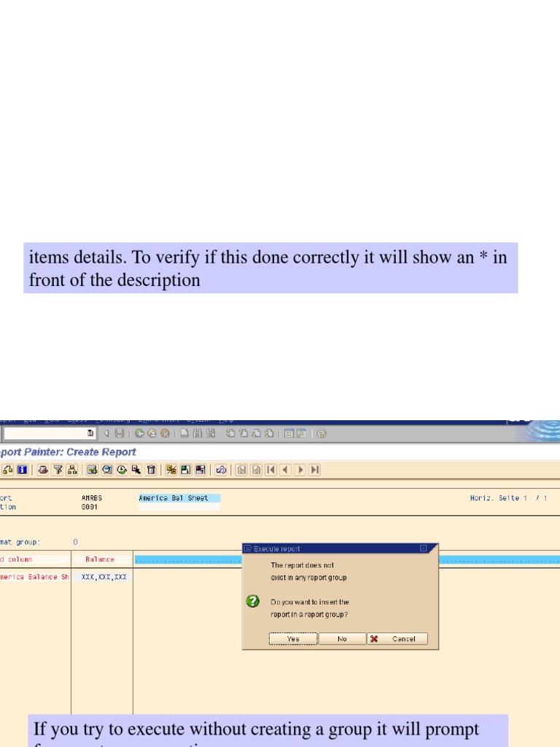The width and height of the screenshot is (560, 747).
Task: Click the America Bal Sheet description field
Action: [x=179, y=498]
